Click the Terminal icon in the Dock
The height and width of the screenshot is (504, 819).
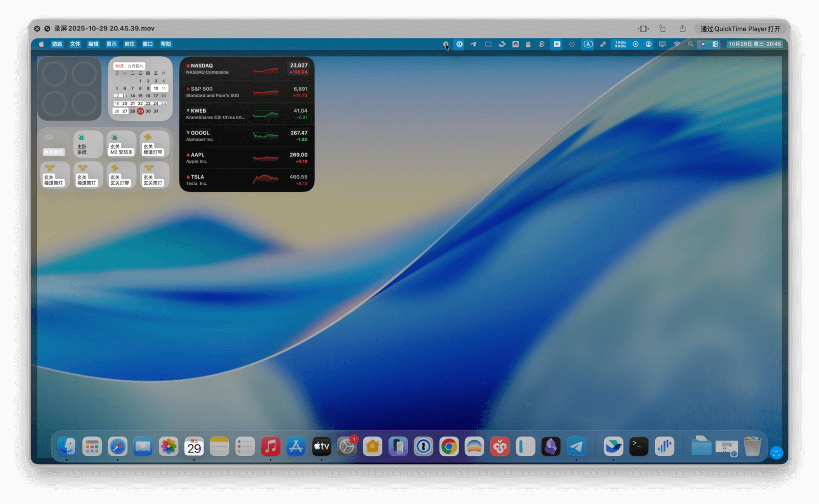pyautogui.click(x=638, y=447)
